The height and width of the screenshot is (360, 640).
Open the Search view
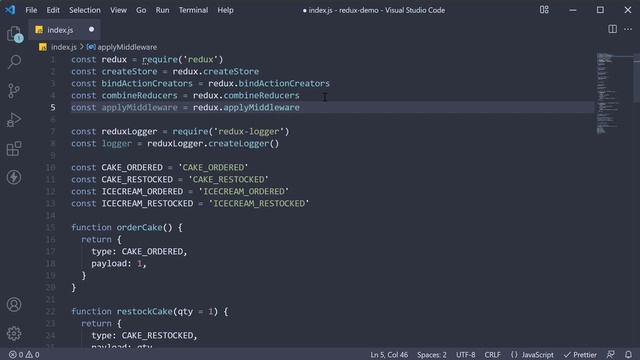14,62
